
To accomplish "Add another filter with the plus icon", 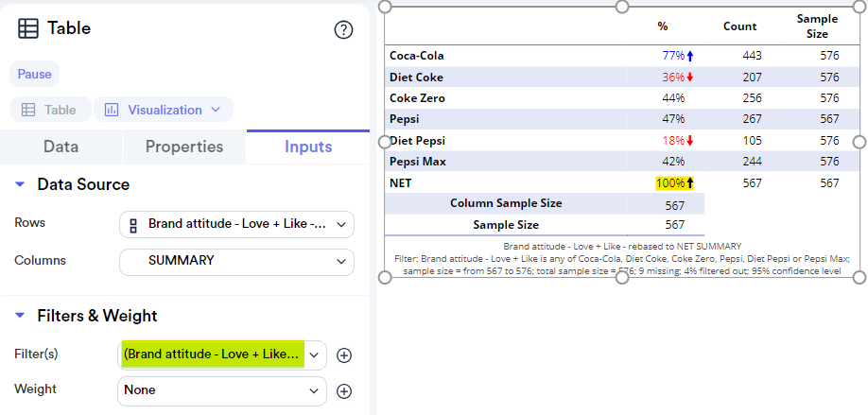I will tap(344, 355).
